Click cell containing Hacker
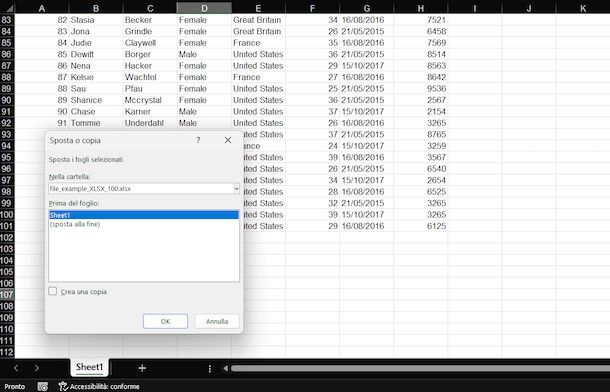This screenshot has width=610, height=392. (x=150, y=66)
